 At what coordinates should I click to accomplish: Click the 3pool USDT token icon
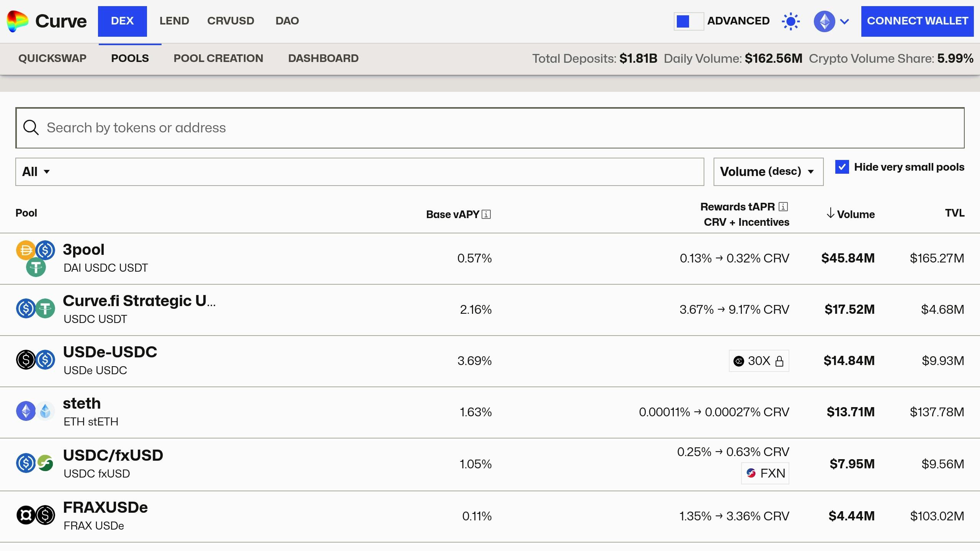(x=36, y=267)
